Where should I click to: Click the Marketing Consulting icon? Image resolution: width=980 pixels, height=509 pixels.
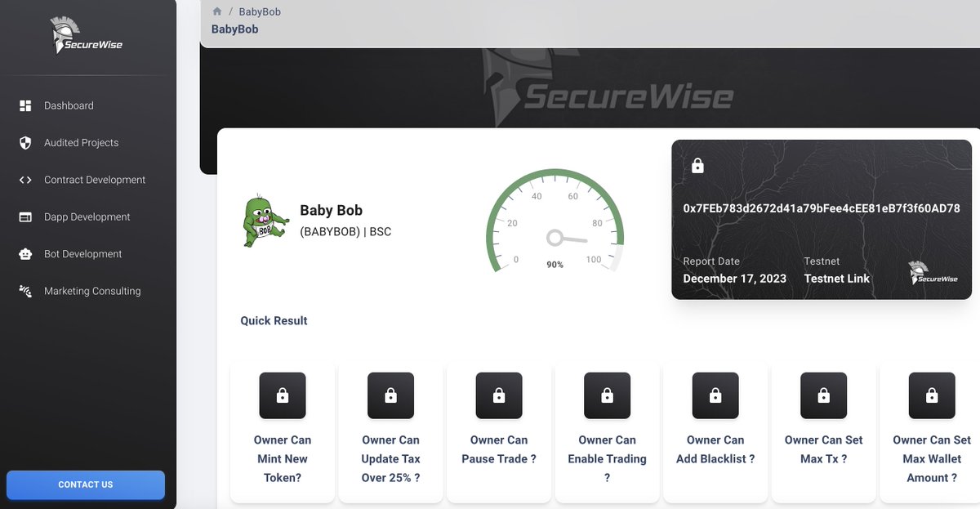(25, 291)
